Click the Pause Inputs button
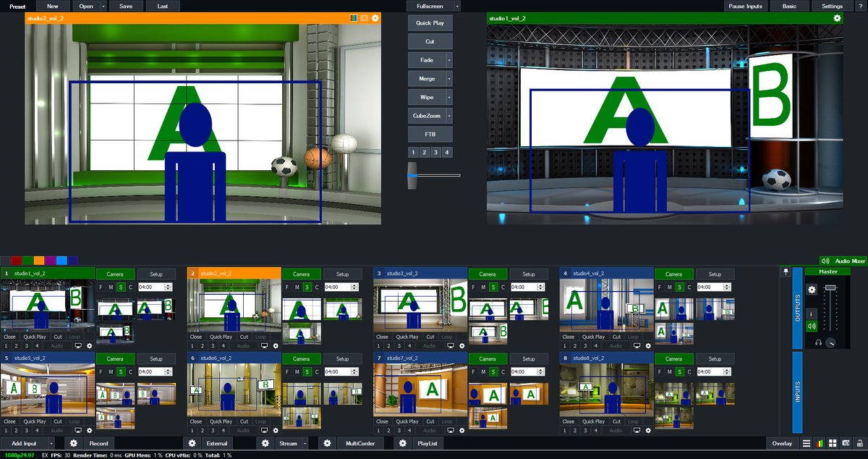The width and height of the screenshot is (868, 459). tap(746, 6)
